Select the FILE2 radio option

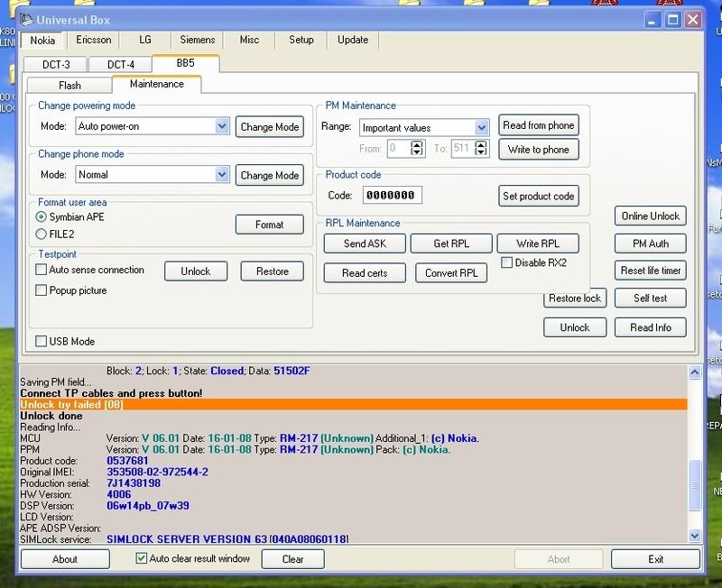click(41, 234)
